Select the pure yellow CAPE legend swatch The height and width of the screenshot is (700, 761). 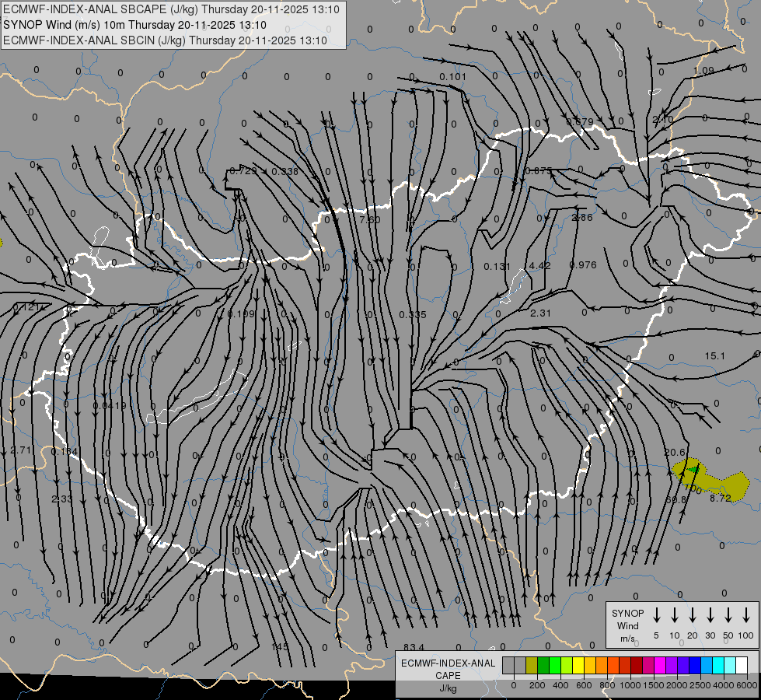tap(578, 665)
